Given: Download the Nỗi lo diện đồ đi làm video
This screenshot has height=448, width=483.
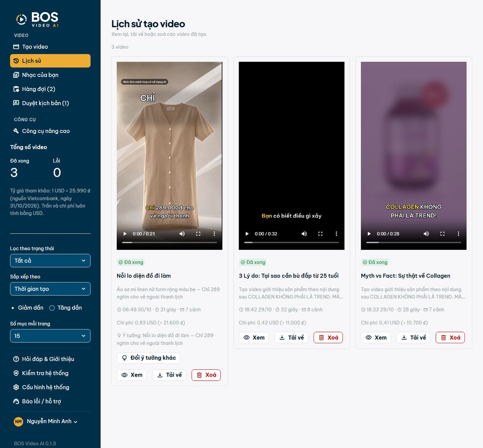Looking at the screenshot, I should 169,375.
